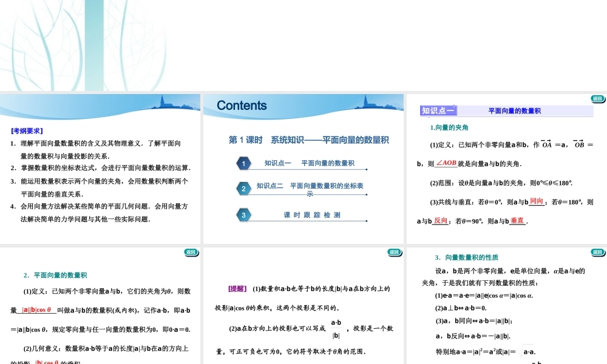Click the 返回 icon on the 提醒 slide

click(394, 251)
